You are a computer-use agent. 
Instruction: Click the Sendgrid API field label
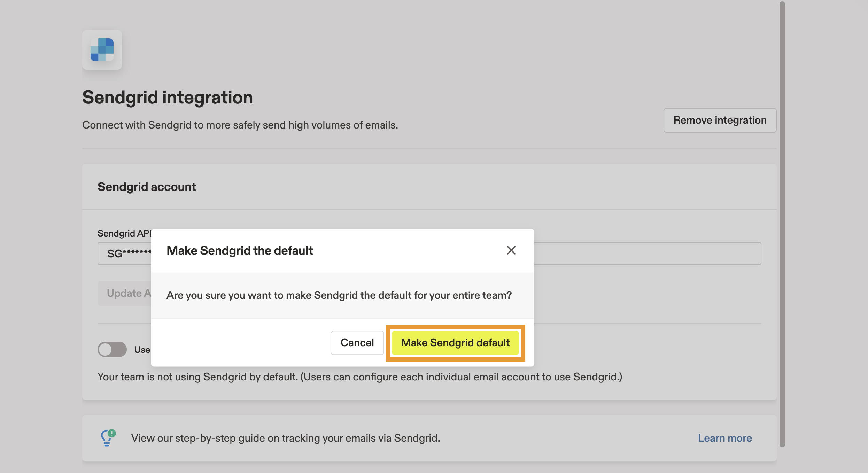point(124,233)
